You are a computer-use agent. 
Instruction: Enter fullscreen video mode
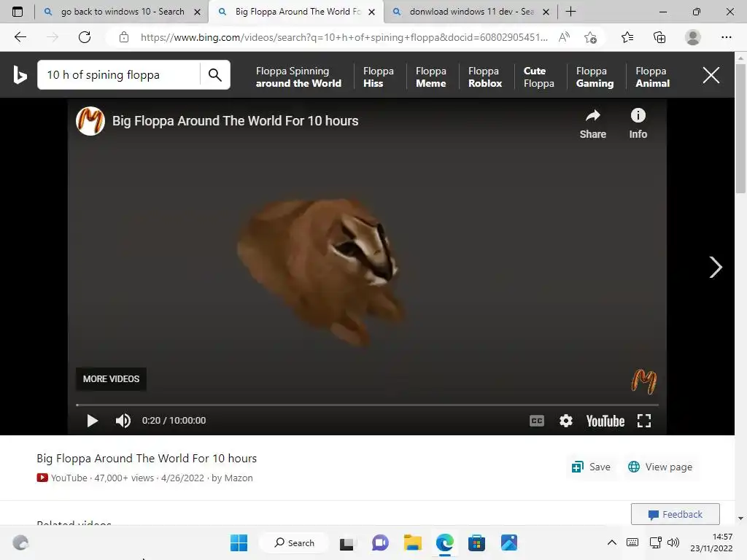pos(644,421)
